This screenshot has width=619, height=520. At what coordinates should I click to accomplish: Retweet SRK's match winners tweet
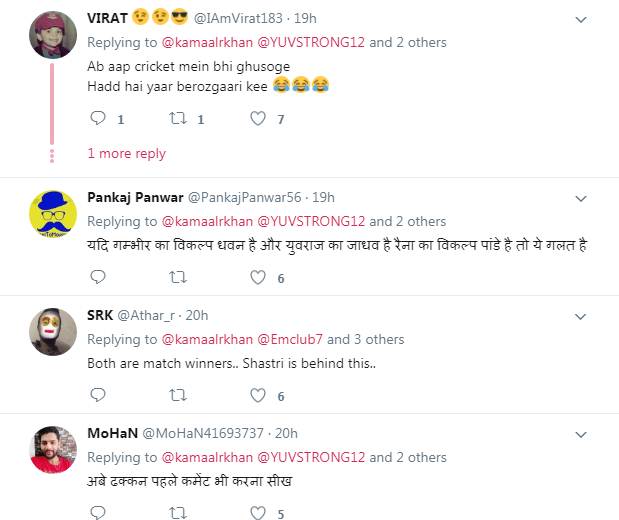pyautogui.click(x=177, y=396)
